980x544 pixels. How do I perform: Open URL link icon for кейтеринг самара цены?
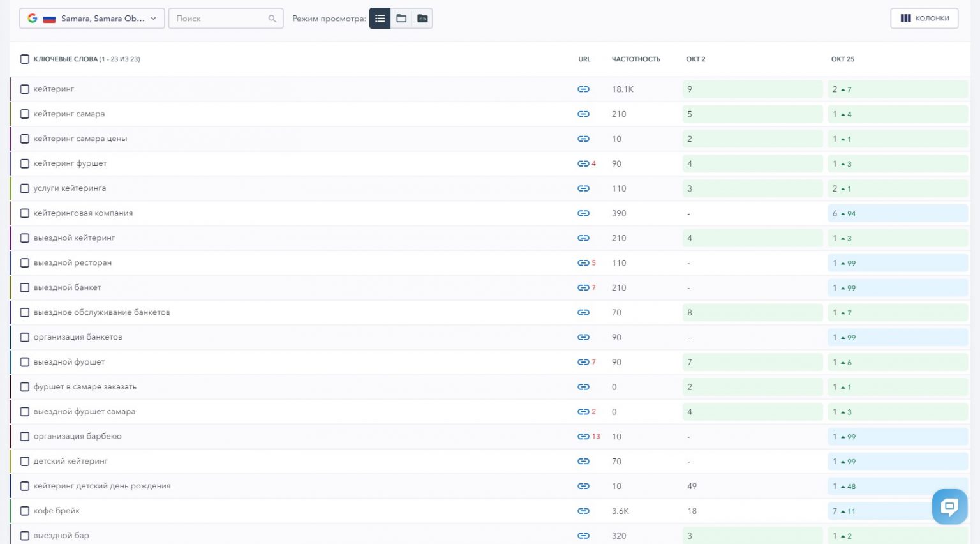[583, 139]
